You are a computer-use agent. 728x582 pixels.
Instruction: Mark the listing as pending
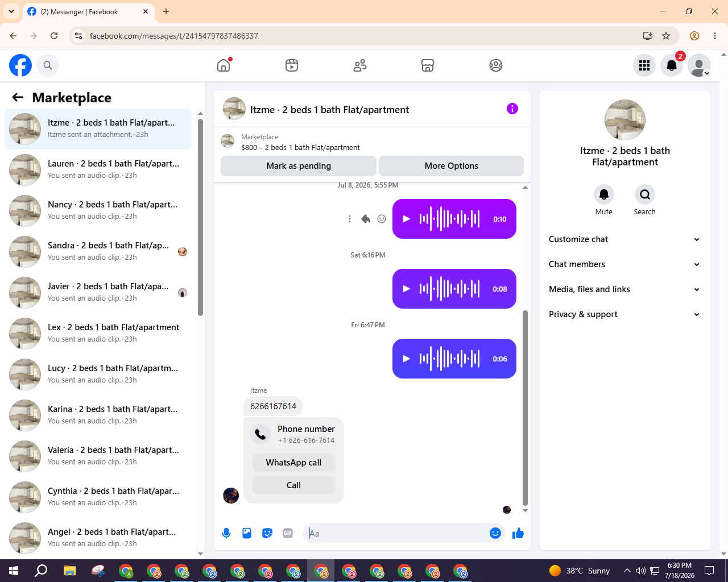click(x=299, y=166)
